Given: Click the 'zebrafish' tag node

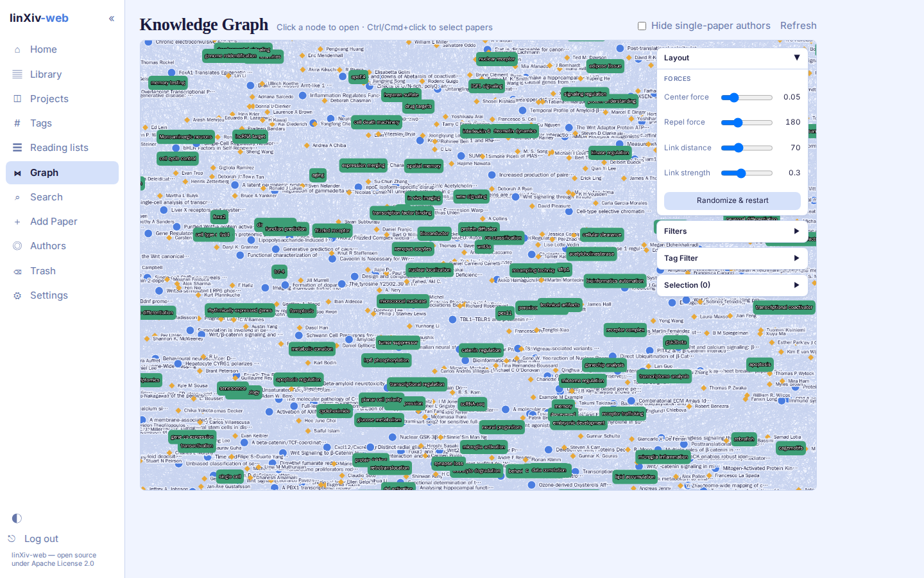Looking at the screenshot, I should [x=744, y=439].
